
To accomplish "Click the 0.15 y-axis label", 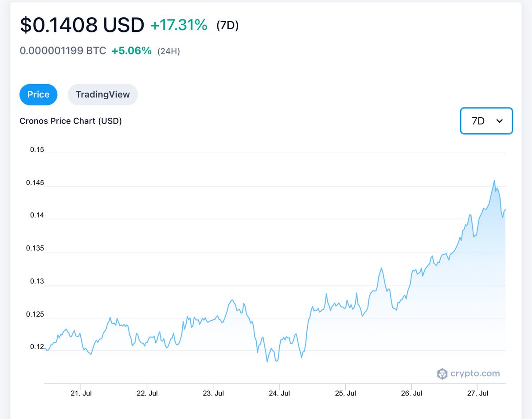I will coord(37,150).
